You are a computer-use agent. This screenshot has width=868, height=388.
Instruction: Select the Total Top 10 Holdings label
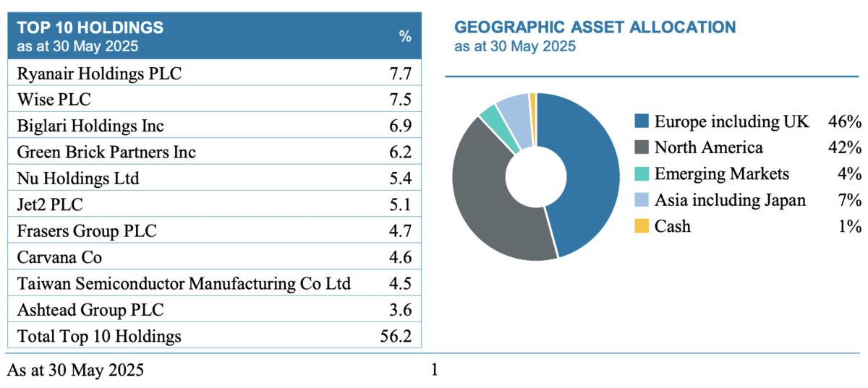[x=99, y=336]
